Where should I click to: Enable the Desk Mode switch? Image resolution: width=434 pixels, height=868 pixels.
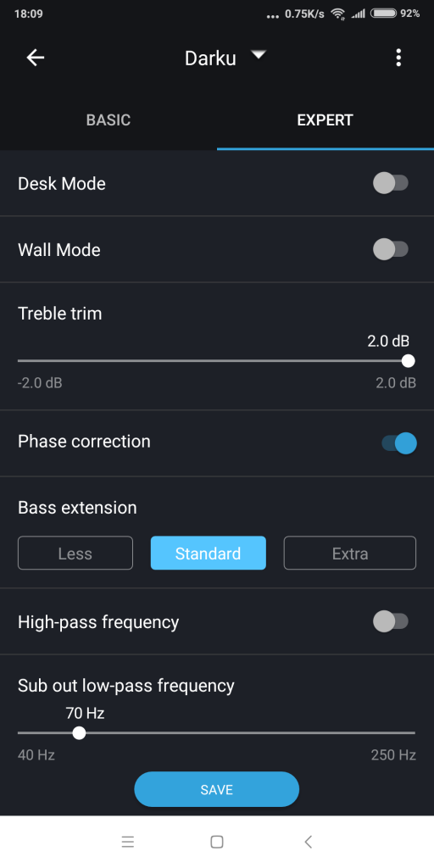coord(391,183)
